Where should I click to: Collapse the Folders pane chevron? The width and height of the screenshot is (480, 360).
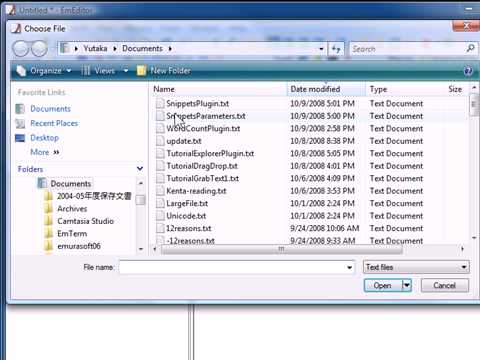coord(140,169)
